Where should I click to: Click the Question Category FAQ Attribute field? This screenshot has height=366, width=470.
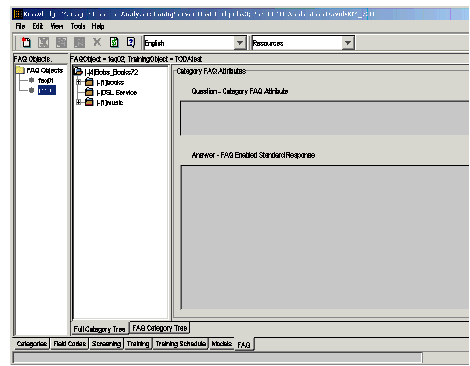point(324,118)
